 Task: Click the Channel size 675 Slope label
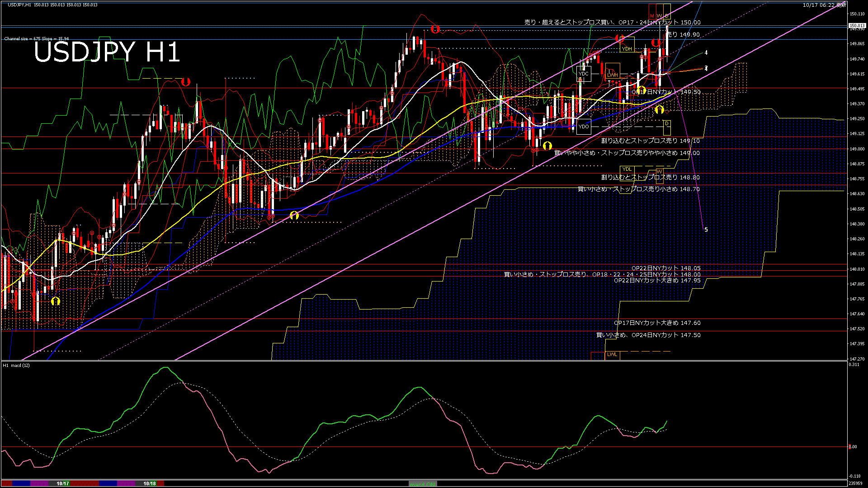pyautogui.click(x=36, y=39)
